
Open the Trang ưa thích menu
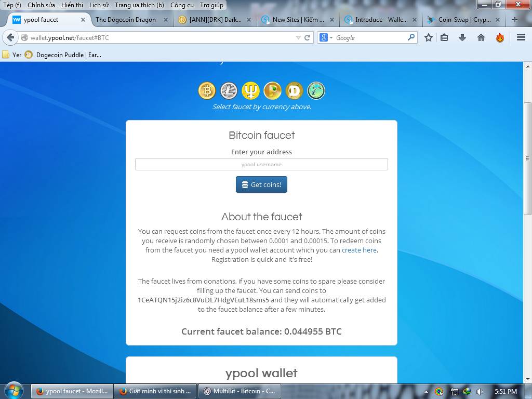139,5
